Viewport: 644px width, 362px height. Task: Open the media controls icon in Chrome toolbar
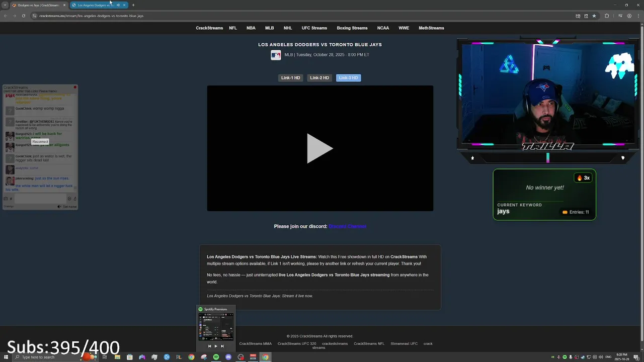point(621,16)
